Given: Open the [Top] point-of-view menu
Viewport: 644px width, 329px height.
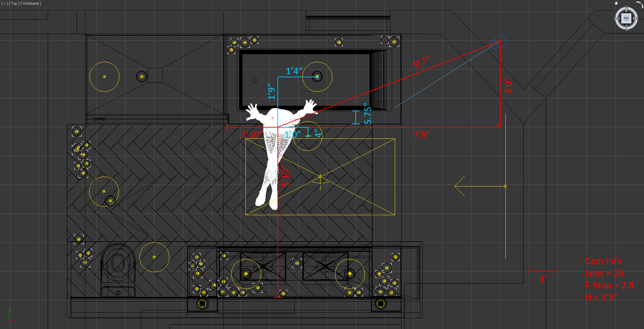Looking at the screenshot, I should tap(14, 3).
